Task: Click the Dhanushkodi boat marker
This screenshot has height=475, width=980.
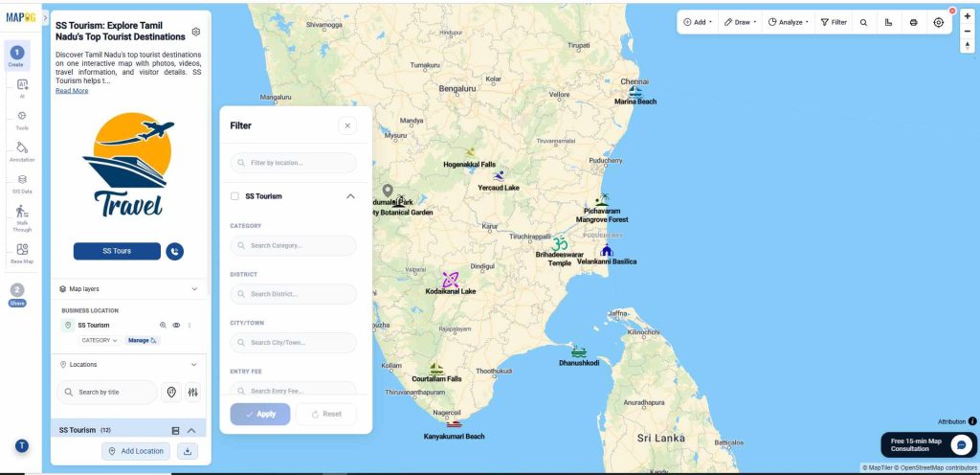Action: coord(579,351)
